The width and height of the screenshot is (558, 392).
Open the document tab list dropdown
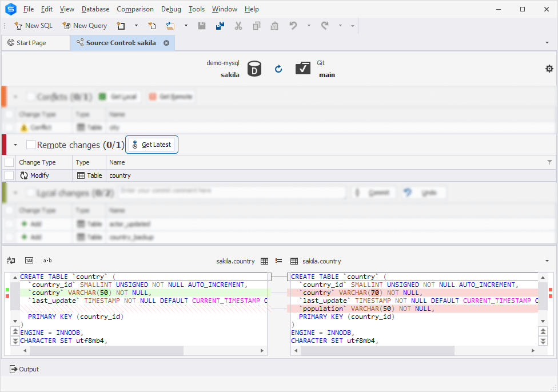pos(547,43)
